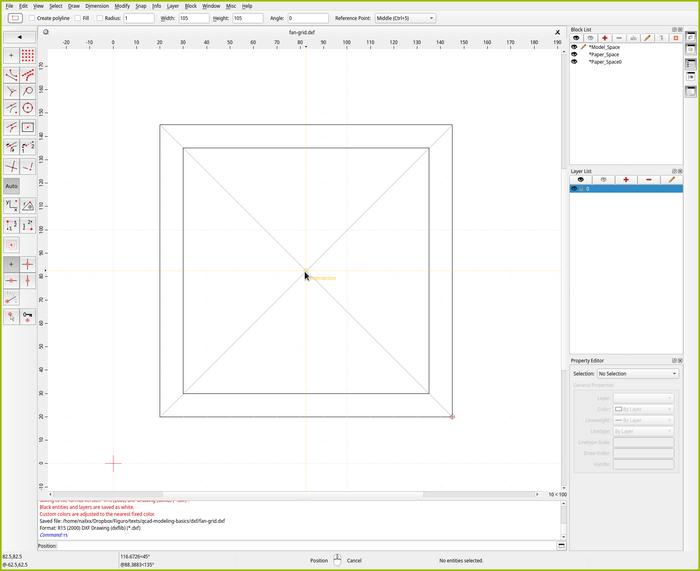The height and width of the screenshot is (571, 700).
Task: Select the Snap to Grid tool
Action: pyautogui.click(x=28, y=55)
